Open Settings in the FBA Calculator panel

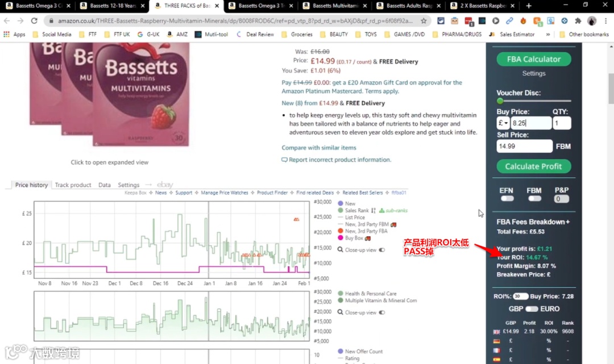pyautogui.click(x=534, y=73)
